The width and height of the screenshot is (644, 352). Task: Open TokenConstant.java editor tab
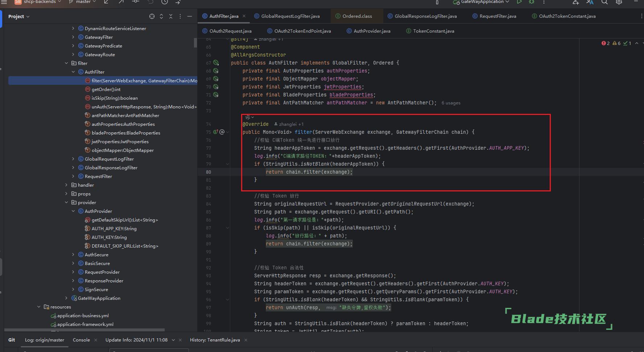click(x=430, y=31)
